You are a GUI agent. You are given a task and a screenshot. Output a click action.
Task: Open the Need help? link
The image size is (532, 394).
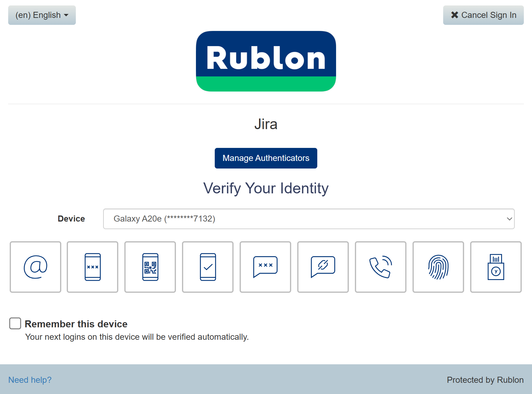tap(30, 380)
